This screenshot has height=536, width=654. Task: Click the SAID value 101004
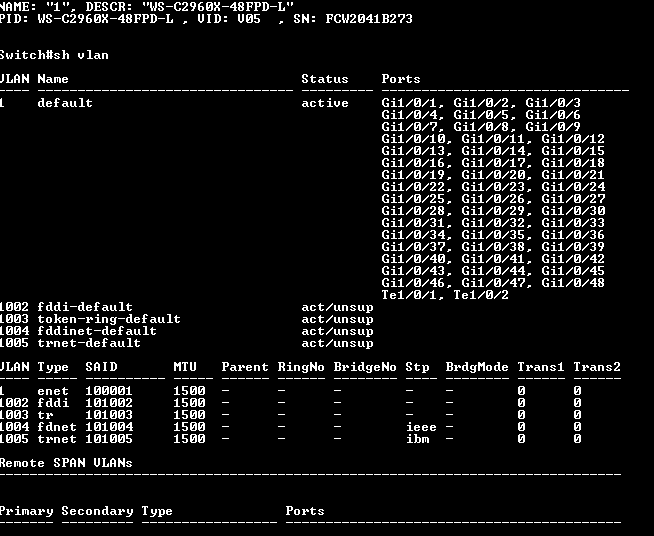tap(109, 427)
